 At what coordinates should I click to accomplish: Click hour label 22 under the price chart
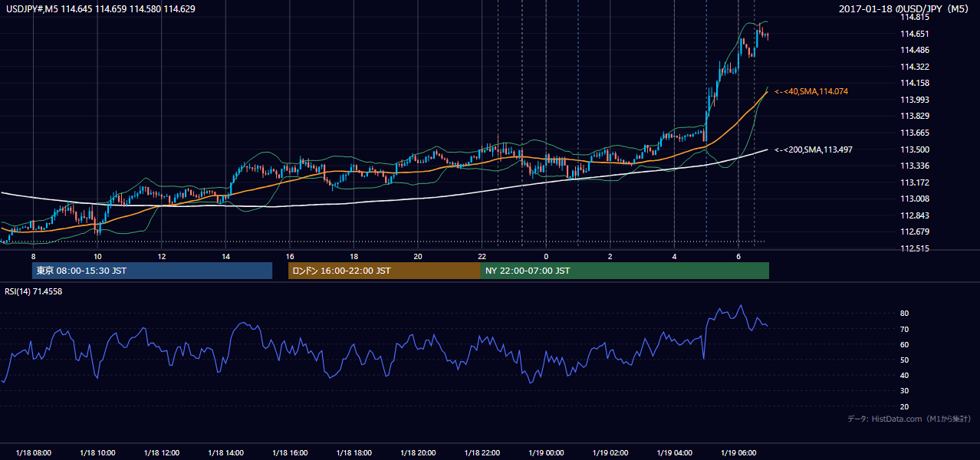tap(482, 256)
